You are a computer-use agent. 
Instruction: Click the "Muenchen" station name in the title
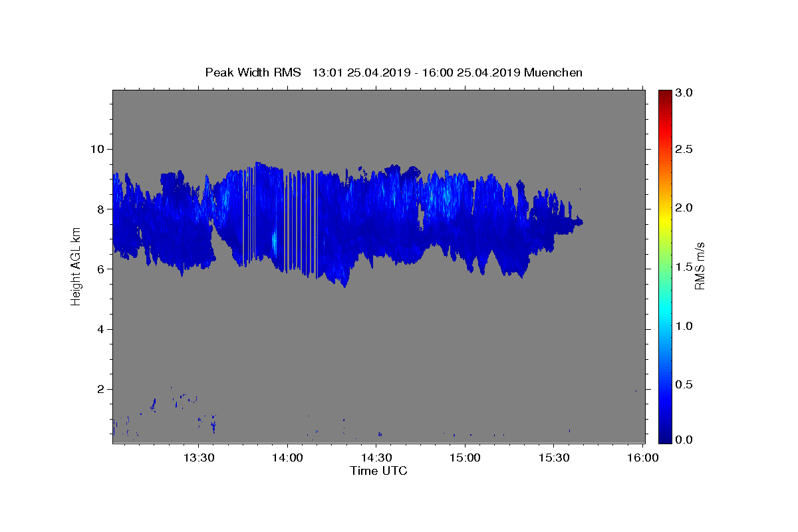(553, 72)
